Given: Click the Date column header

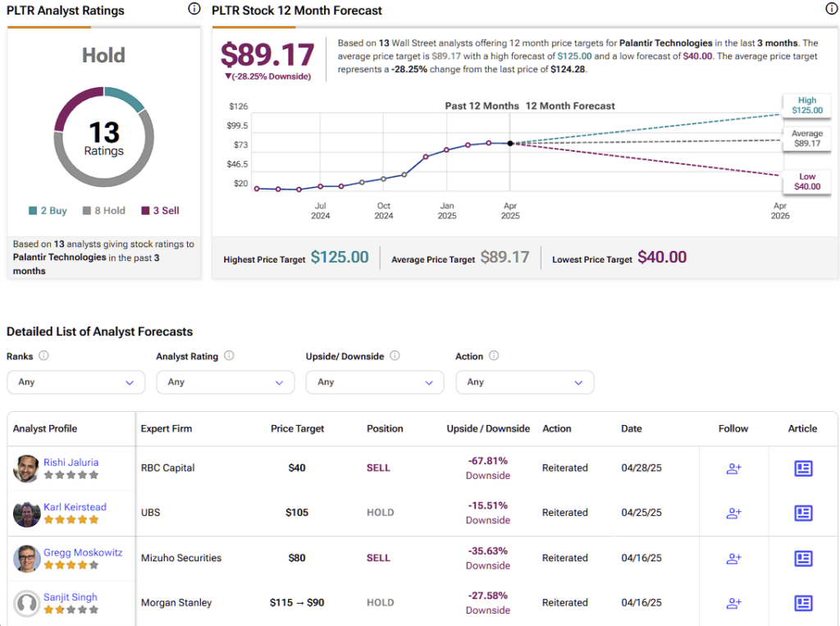Looking at the screenshot, I should pos(631,428).
